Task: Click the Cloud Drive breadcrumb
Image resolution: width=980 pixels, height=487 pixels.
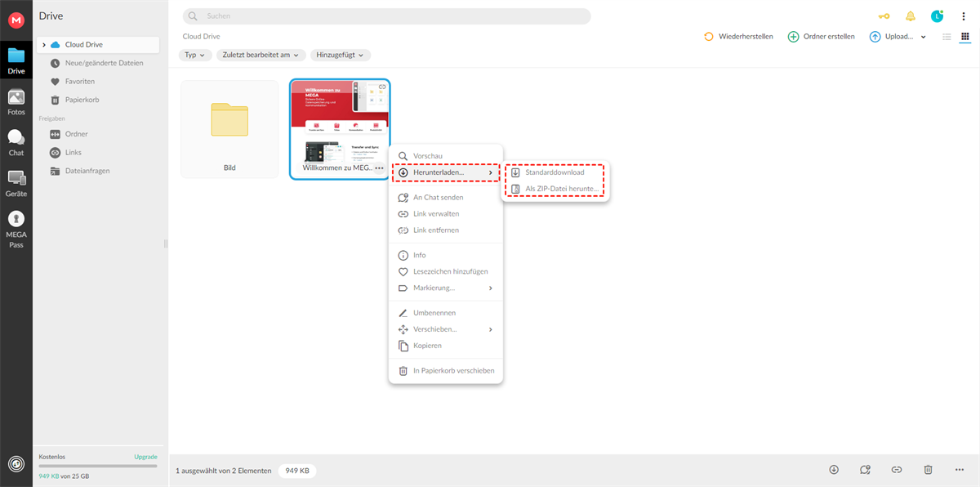Action: coord(201,37)
